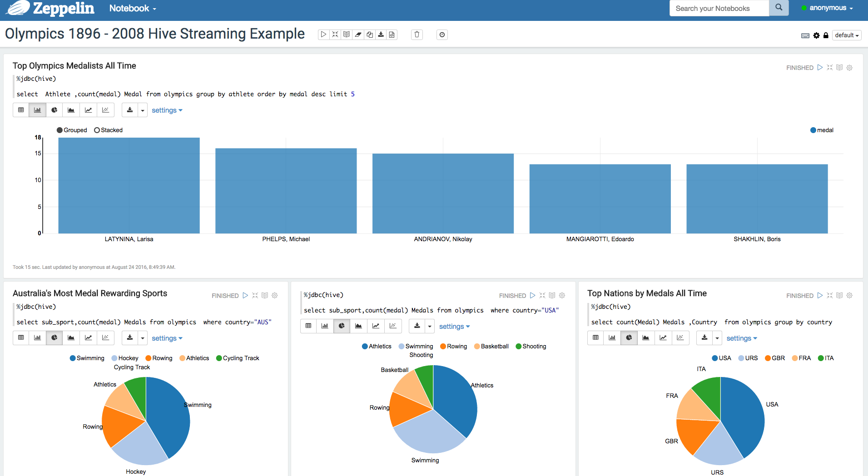Switch Top Nations chart to bar chart
This screenshot has width=868, height=476.
[x=612, y=338]
